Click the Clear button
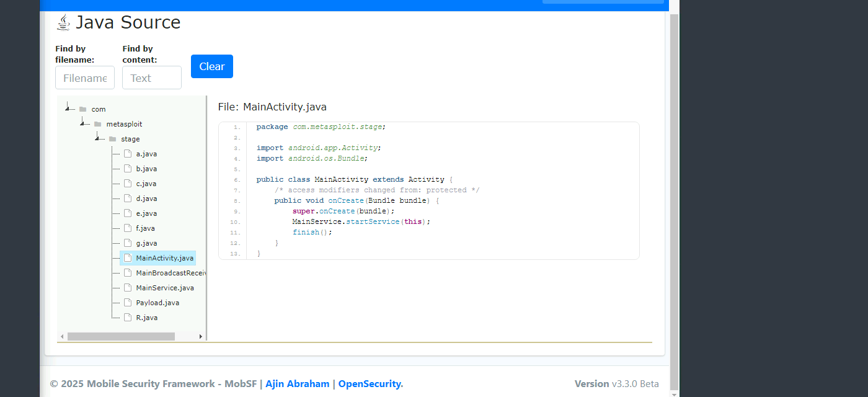868x397 pixels. [212, 66]
